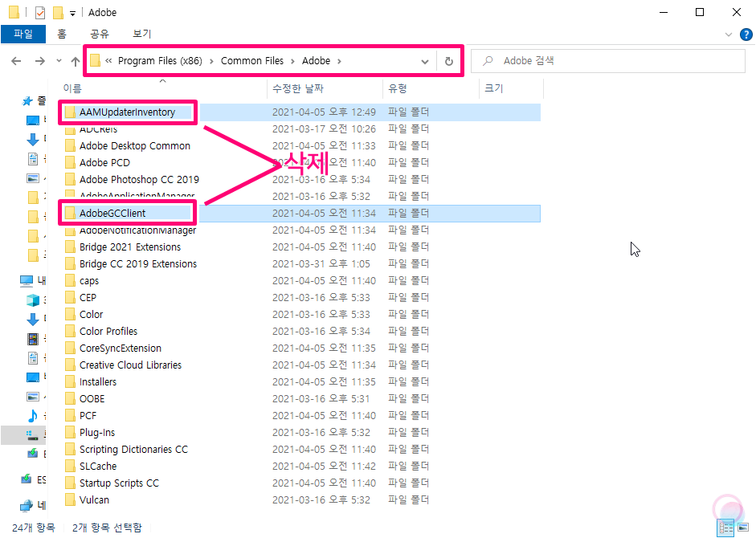Switch to large icons view layout
This screenshot has width=756, height=538.
pyautogui.click(x=743, y=528)
